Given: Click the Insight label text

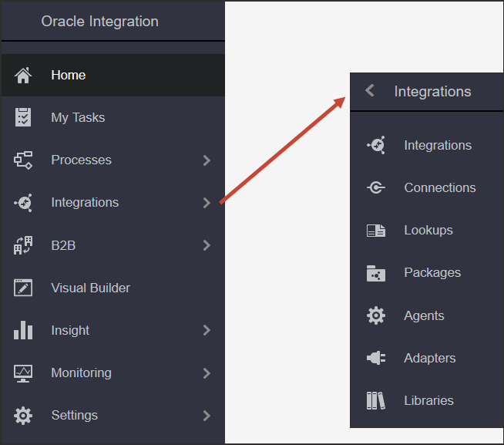Looking at the screenshot, I should pyautogui.click(x=70, y=330).
